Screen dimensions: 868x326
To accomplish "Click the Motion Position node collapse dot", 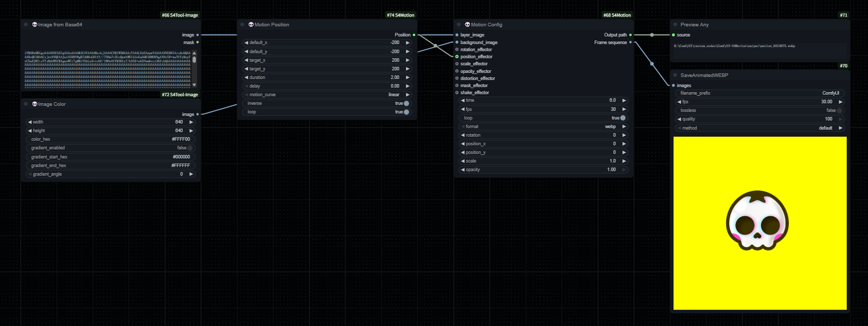I will 243,24.
